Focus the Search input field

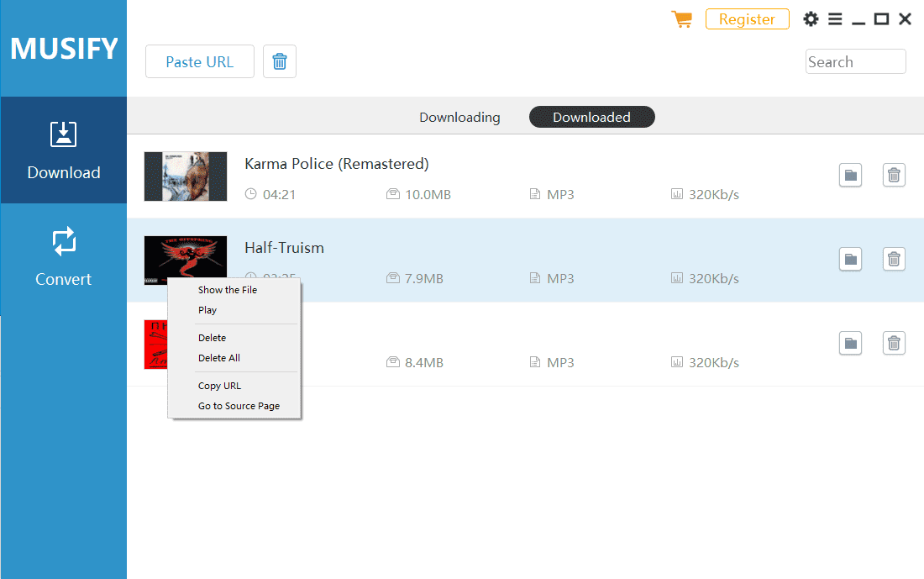pyautogui.click(x=856, y=61)
